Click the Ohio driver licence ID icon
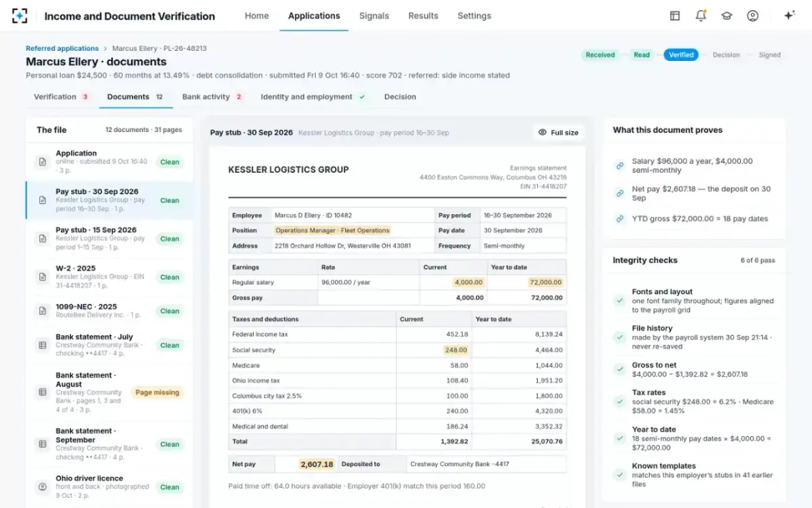This screenshot has height=508, width=812. point(43,486)
